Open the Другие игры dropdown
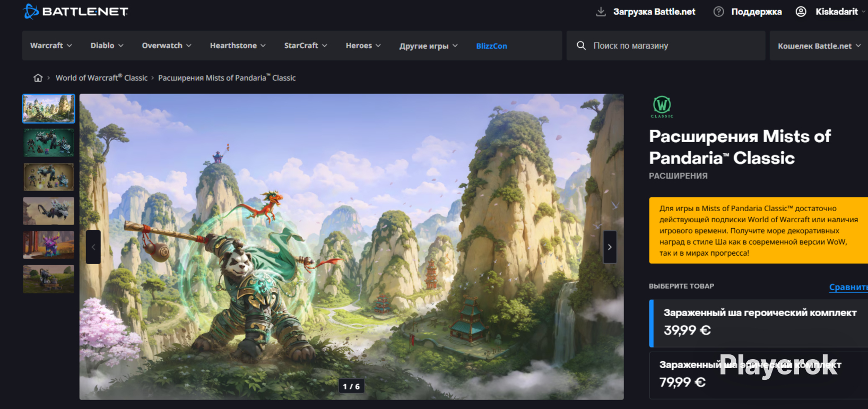The width and height of the screenshot is (868, 409). point(428,46)
